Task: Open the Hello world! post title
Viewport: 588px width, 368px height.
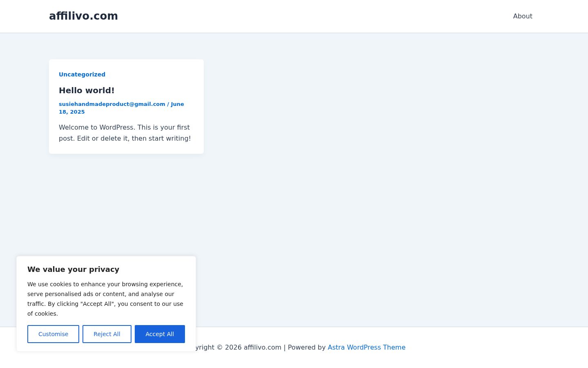Action: (87, 90)
